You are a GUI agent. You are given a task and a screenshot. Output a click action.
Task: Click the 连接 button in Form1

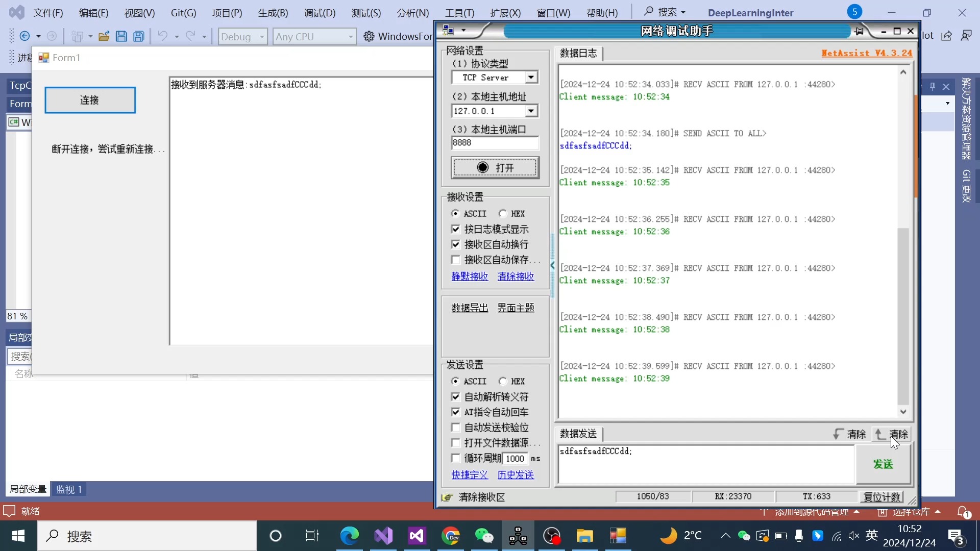tap(90, 100)
